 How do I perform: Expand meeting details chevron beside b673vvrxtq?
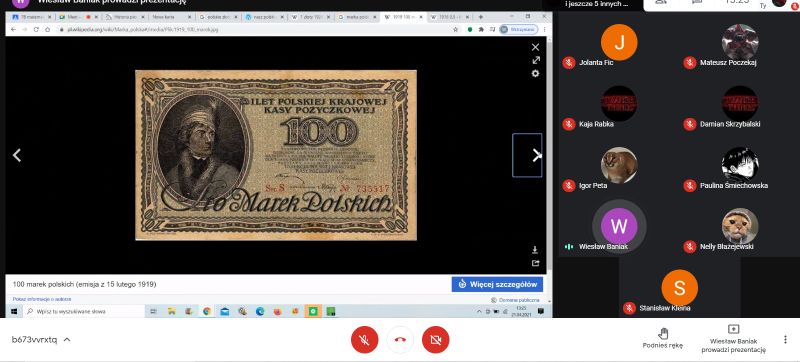(67, 340)
